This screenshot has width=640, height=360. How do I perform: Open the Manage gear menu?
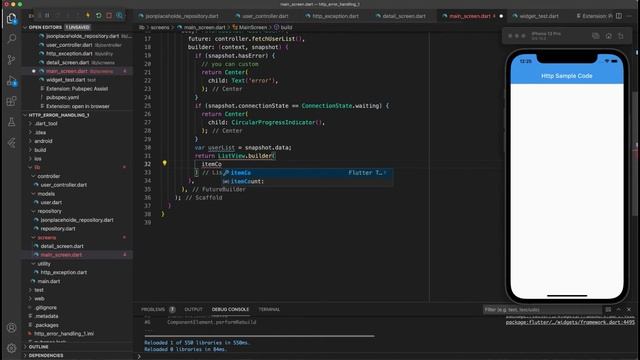tap(11, 348)
